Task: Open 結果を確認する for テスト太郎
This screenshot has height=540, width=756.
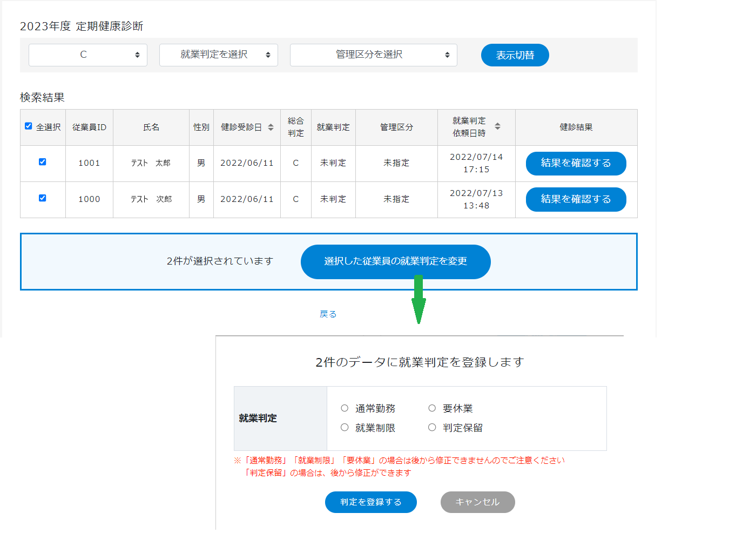Action: pos(576,163)
